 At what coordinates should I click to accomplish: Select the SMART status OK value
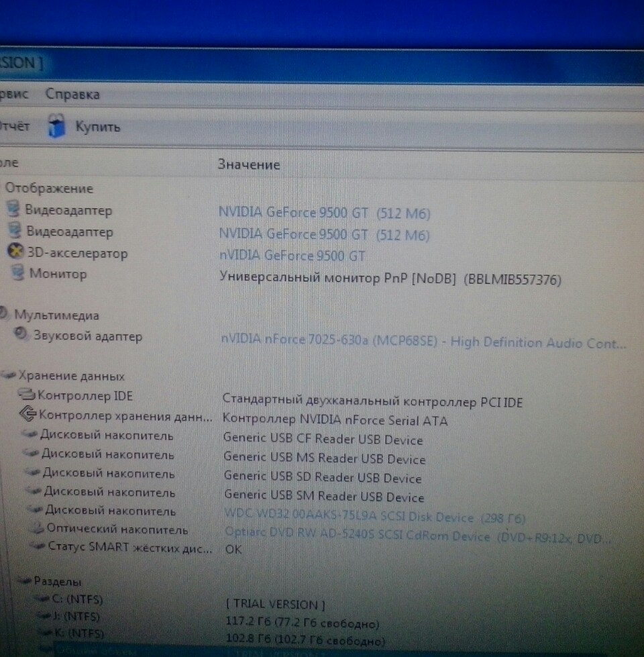click(x=233, y=550)
